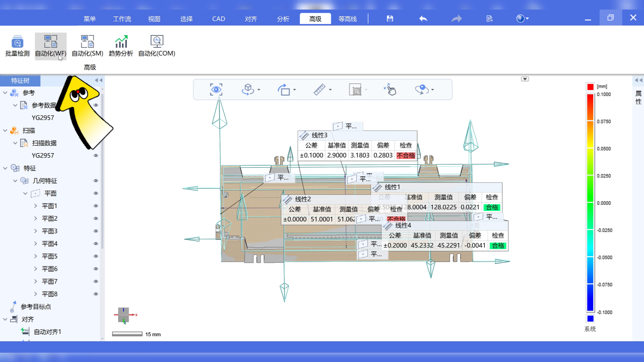Open the viewport toolbar collapse dropdown
The height and width of the screenshot is (362, 644).
click(x=525, y=79)
